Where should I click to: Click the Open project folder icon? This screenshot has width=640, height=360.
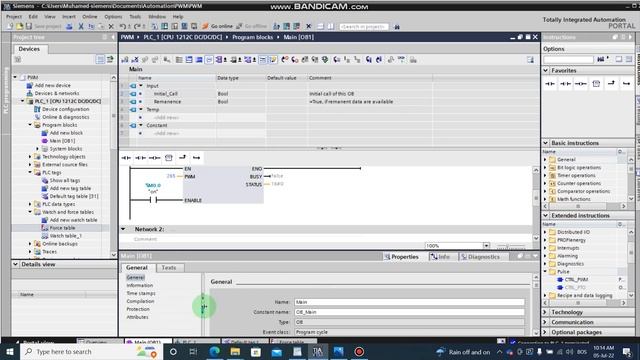point(20,26)
